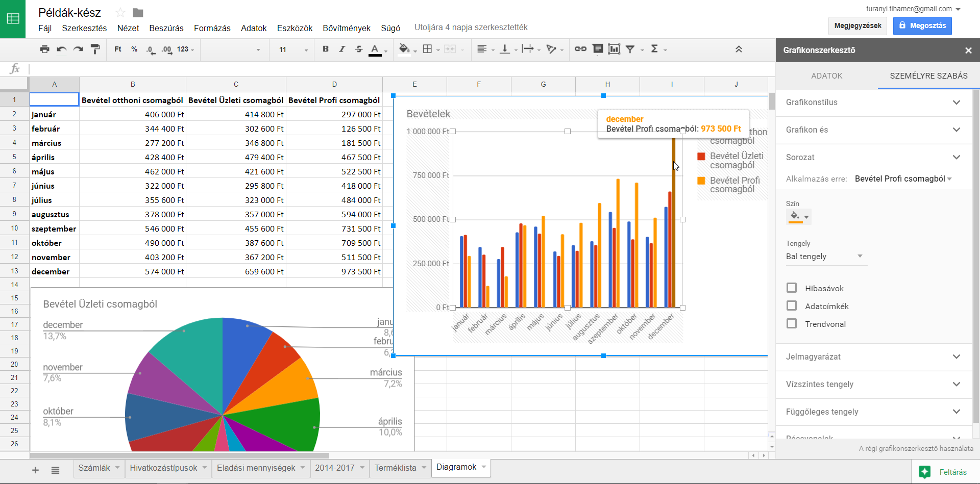980x484 pixels.
Task: Open the functions sigma icon
Action: [654, 49]
